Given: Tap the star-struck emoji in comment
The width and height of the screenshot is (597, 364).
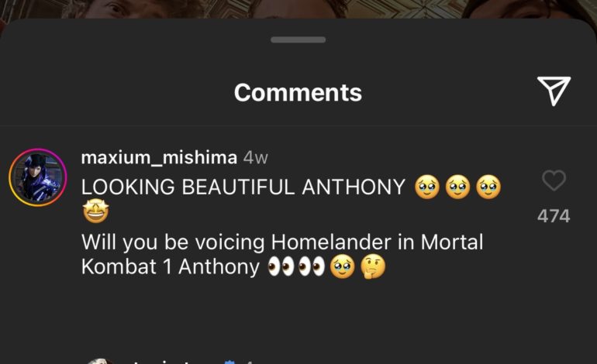Looking at the screenshot, I should point(96,211).
